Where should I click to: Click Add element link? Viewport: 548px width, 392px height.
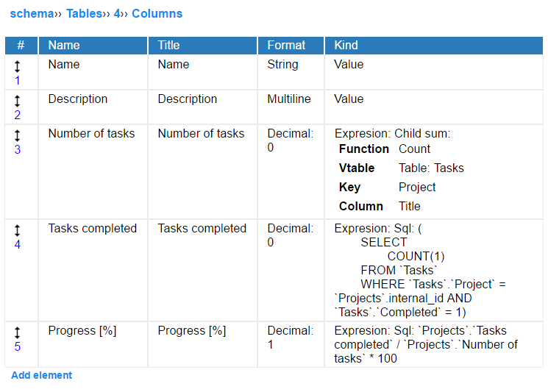click(42, 375)
